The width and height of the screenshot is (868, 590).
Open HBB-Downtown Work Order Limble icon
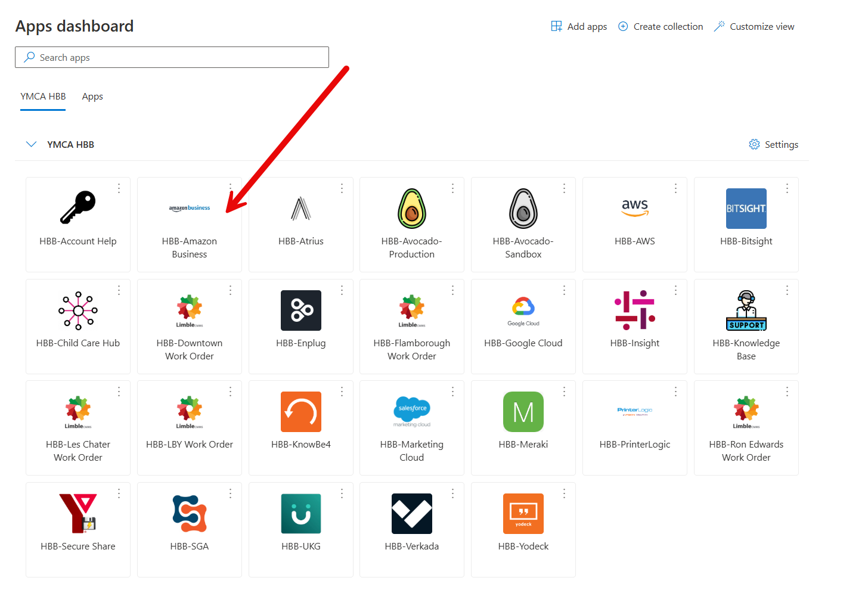[190, 311]
